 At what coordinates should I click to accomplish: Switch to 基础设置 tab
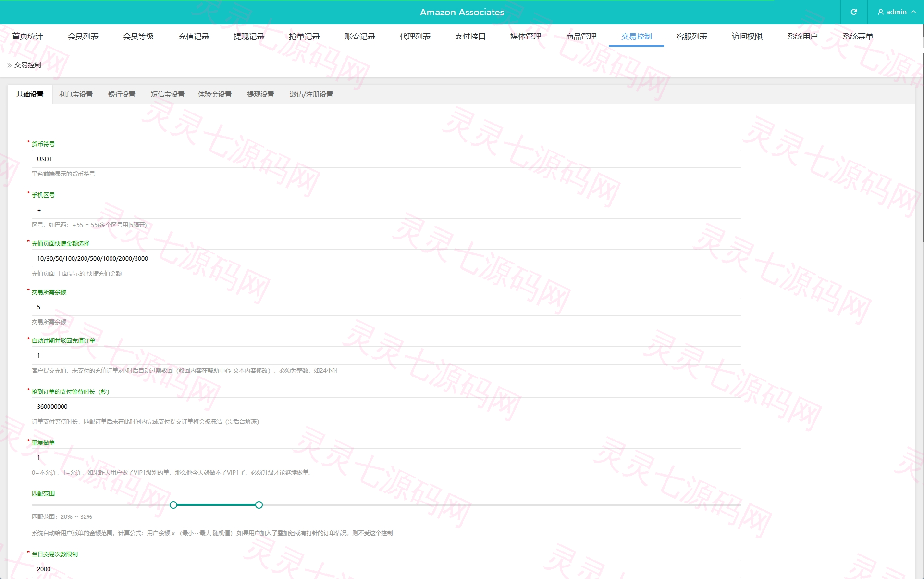[30, 94]
